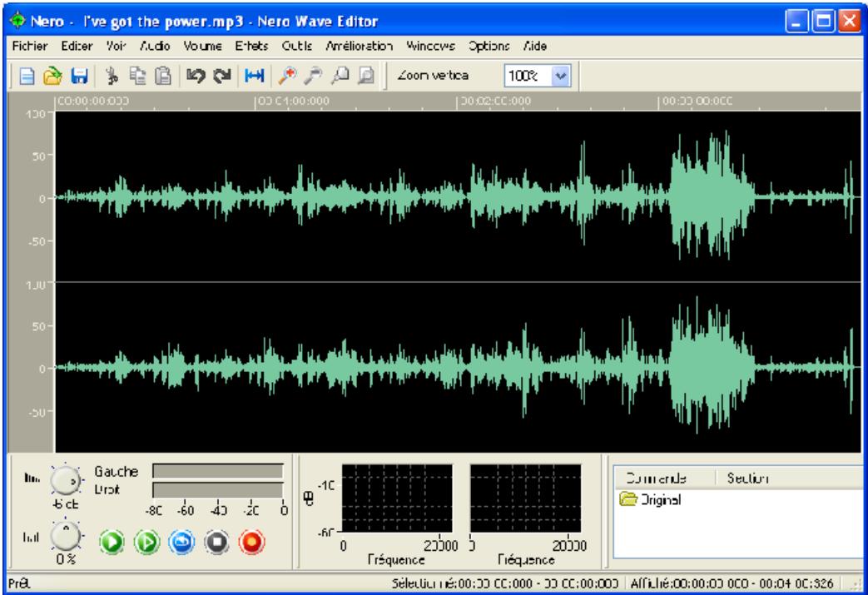Open the Effets menu
Image resolution: width=868 pixels, height=595 pixels.
[251, 46]
